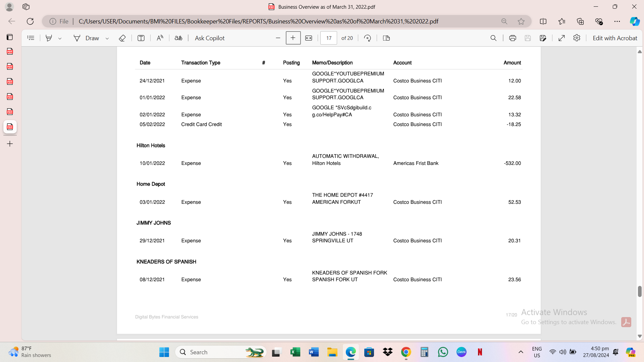The width and height of the screenshot is (644, 362).
Task: Open WhatsApp from the taskbar
Action: pyautogui.click(x=443, y=352)
